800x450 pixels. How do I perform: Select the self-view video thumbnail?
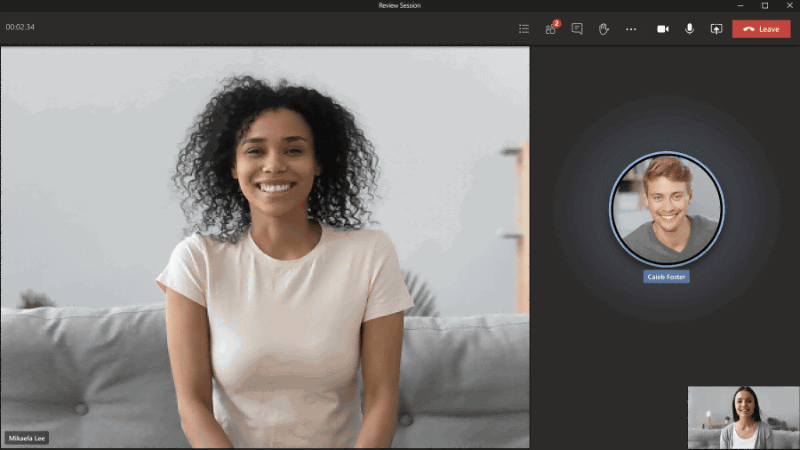click(x=743, y=417)
